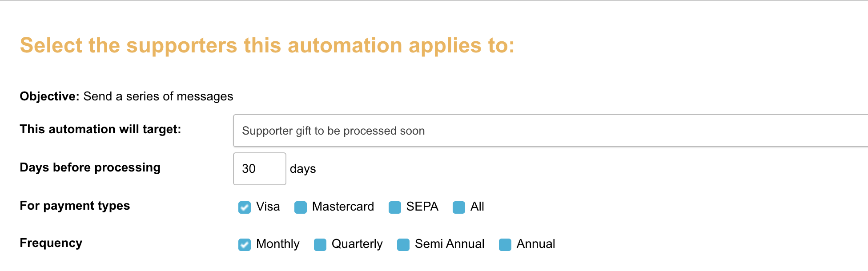Click the 'days' unit text beside input
This screenshot has width=868, height=271.
303,169
